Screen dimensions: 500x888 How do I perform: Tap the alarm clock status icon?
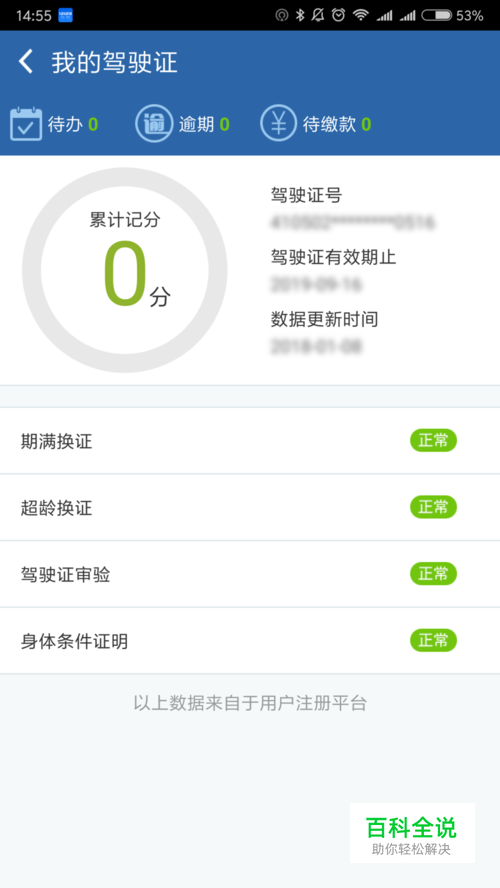pos(339,15)
